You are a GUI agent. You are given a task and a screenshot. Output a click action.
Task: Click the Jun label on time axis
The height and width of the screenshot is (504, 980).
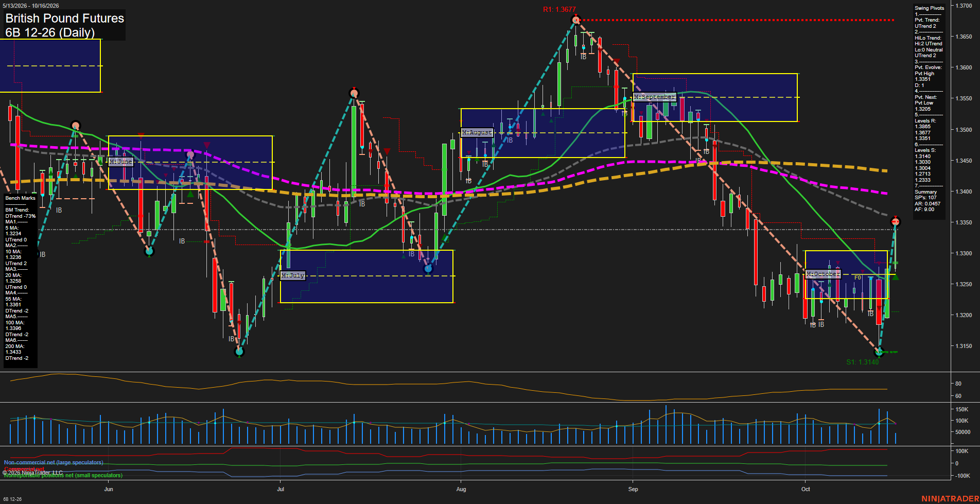coord(109,489)
